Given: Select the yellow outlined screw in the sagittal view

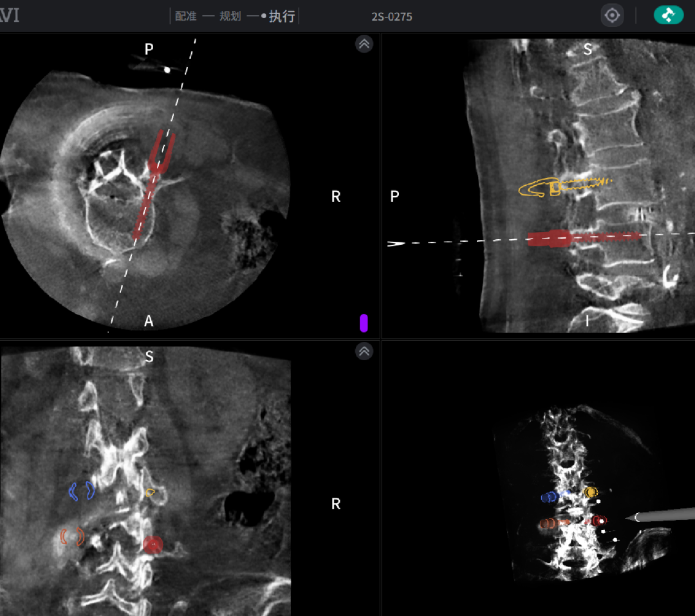Looking at the screenshot, I should (565, 186).
